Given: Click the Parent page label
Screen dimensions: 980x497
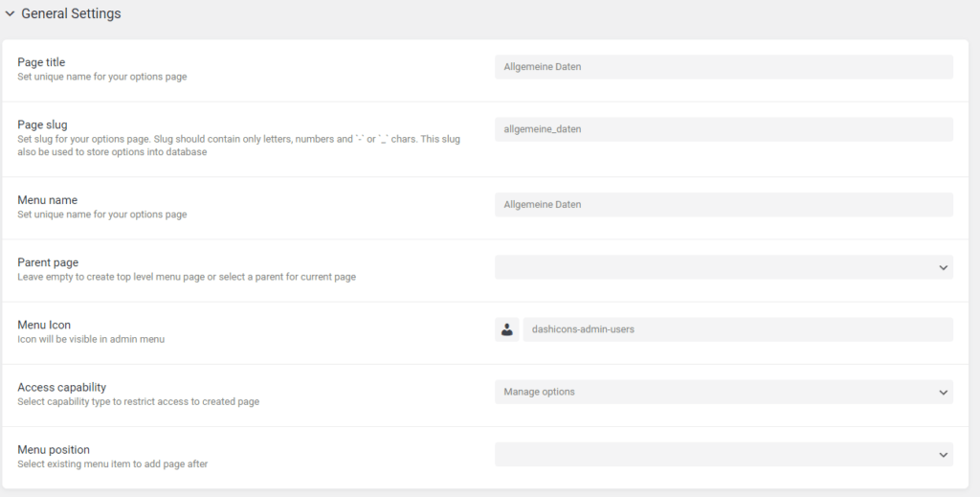Looking at the screenshot, I should (x=48, y=262).
